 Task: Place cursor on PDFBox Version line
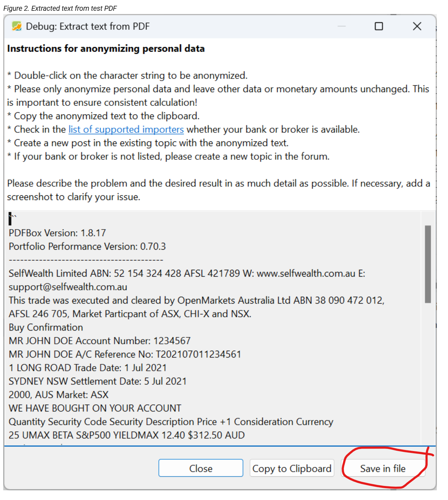coord(58,233)
